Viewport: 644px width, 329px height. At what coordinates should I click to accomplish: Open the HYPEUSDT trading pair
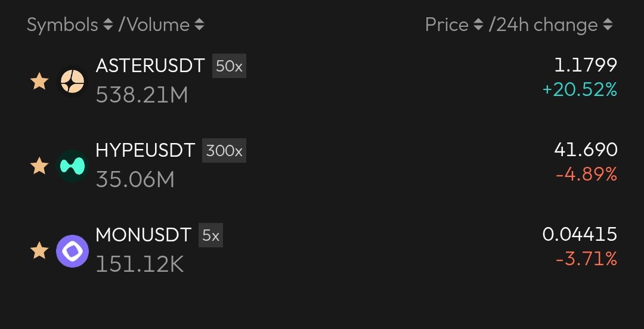pos(145,151)
